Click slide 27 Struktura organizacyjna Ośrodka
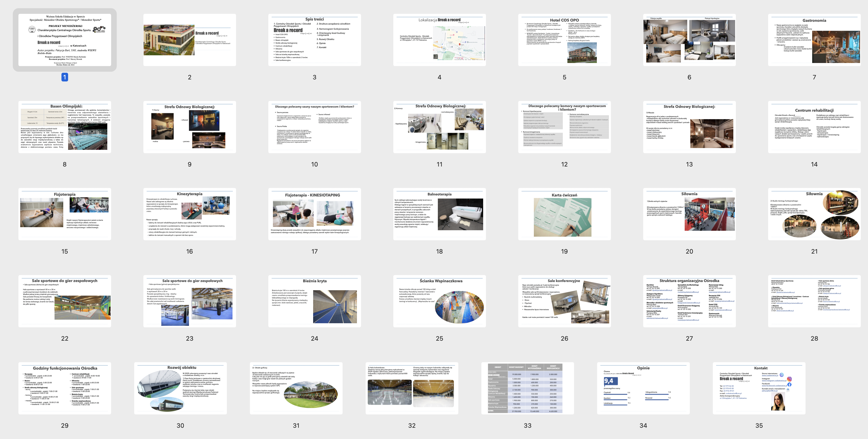 [689, 301]
